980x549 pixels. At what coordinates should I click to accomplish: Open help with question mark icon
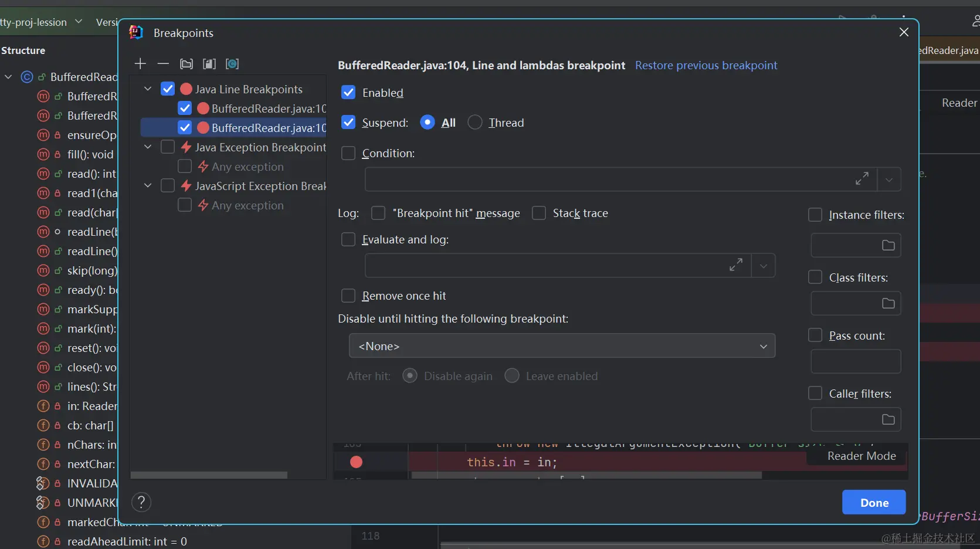coord(141,502)
